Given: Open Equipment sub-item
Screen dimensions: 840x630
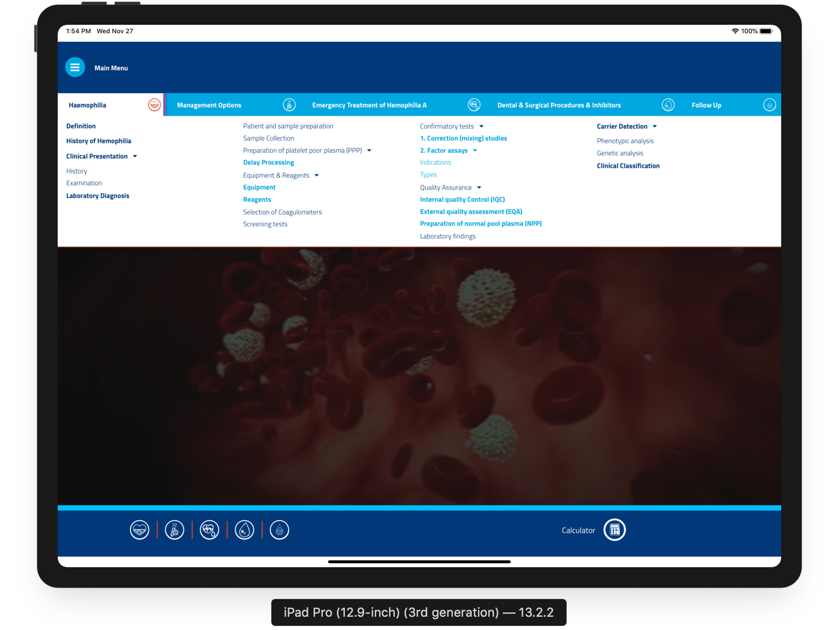Looking at the screenshot, I should [x=260, y=187].
